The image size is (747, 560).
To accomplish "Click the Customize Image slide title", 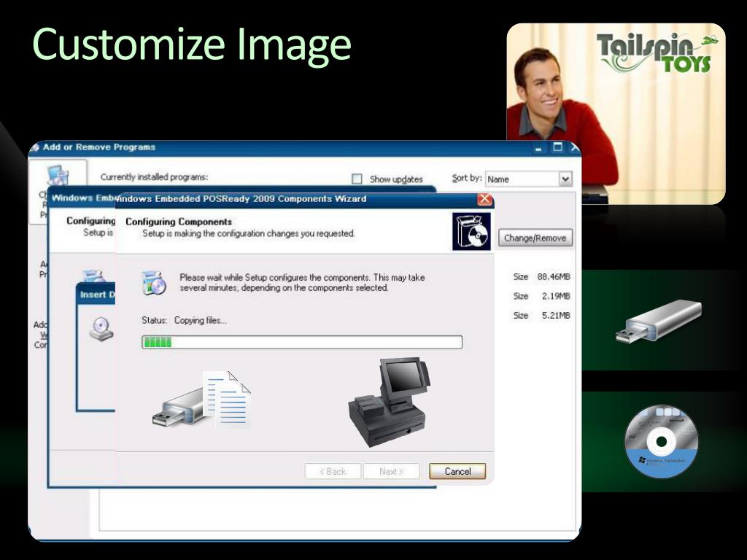I will click(192, 44).
